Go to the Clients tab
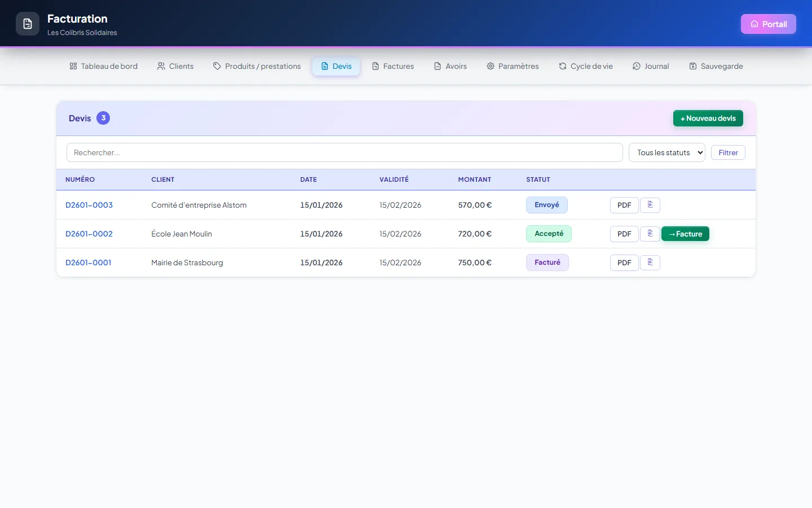812x508 pixels. click(x=175, y=66)
